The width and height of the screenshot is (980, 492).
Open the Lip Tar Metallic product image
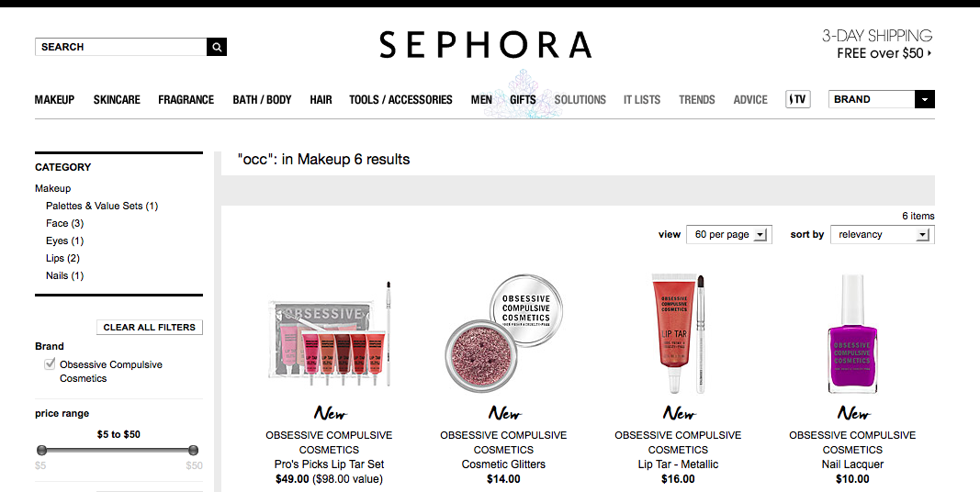[x=678, y=333]
